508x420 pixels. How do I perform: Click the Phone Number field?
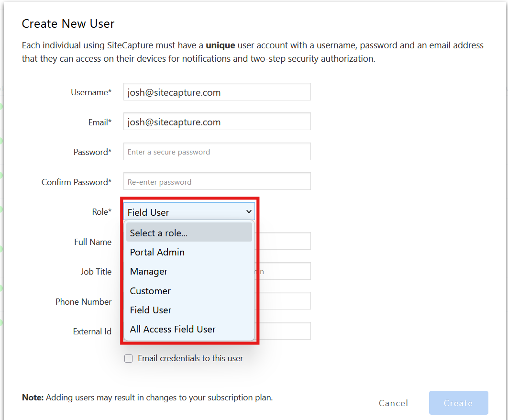coord(283,301)
